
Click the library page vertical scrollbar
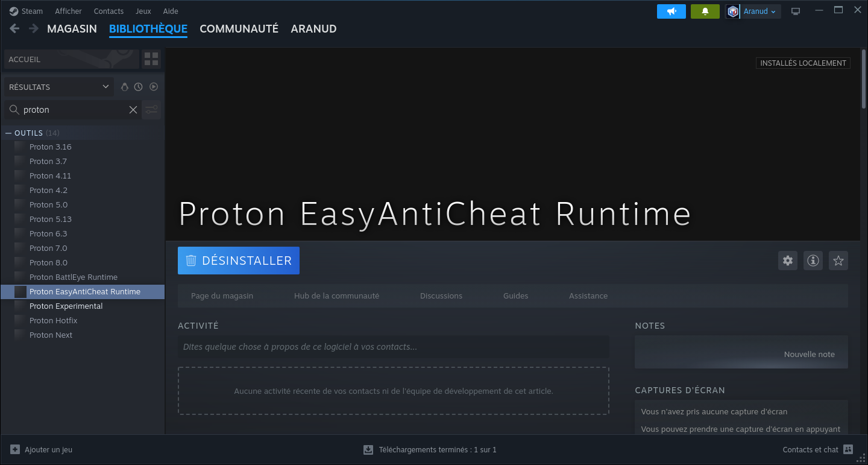pos(864,78)
